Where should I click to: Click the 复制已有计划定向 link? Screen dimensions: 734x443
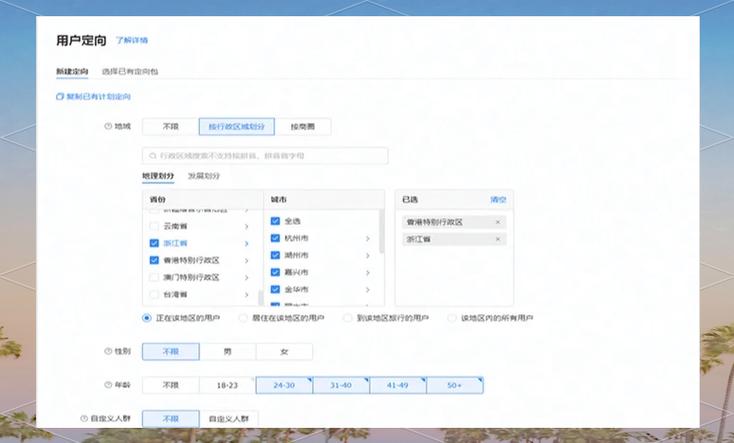[x=98, y=96]
